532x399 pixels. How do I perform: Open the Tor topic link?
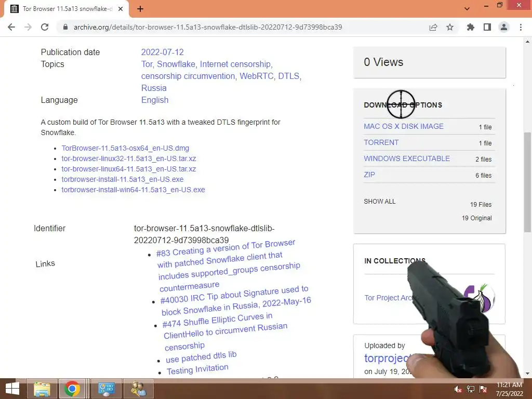[147, 64]
